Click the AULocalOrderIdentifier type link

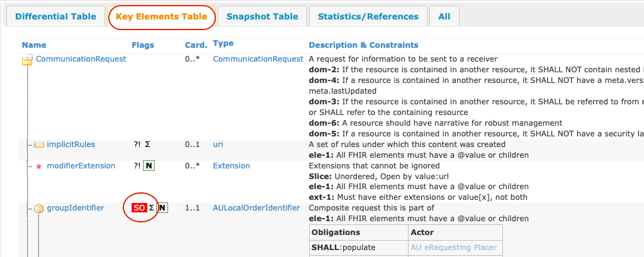coord(256,208)
